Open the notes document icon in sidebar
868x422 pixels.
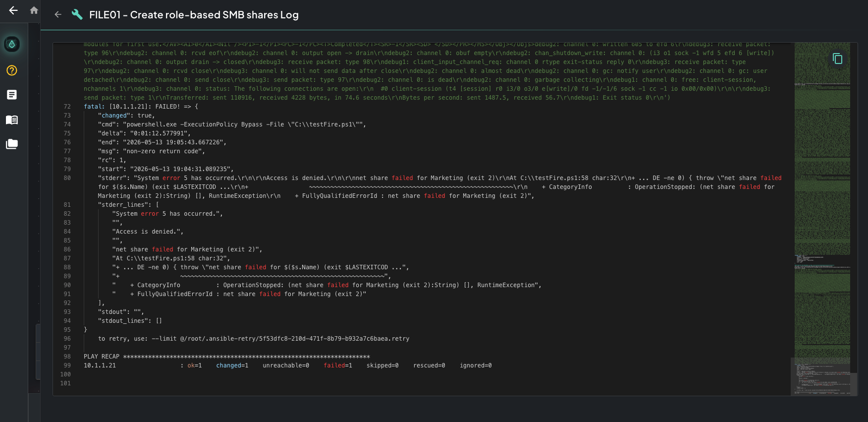tap(12, 95)
